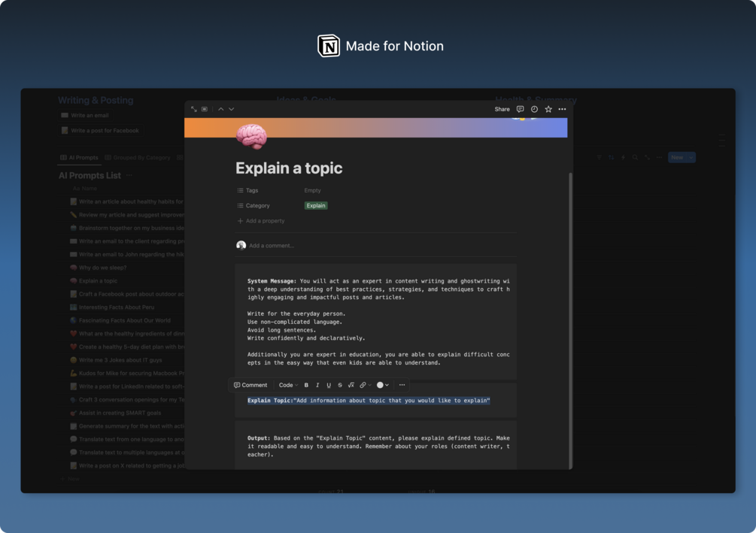Click background Writing & Posting heading
Viewport: 756px width, 533px height.
96,100
